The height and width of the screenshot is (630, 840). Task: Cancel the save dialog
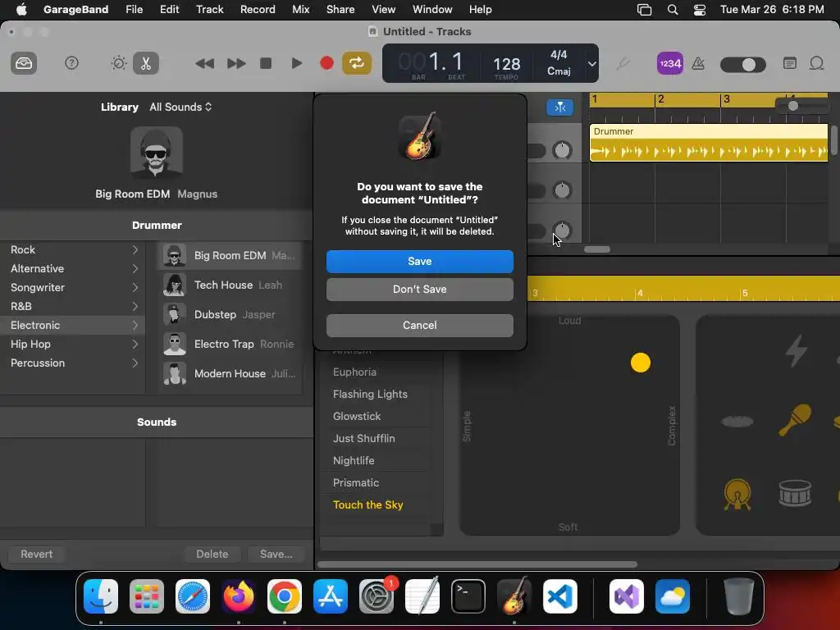pos(419,325)
